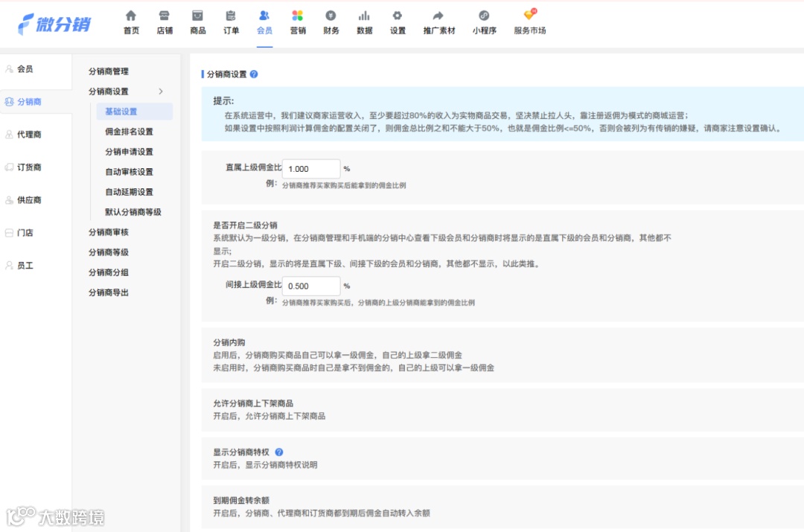
Task: Click 代理商 sidebar icon
Action: (9, 134)
